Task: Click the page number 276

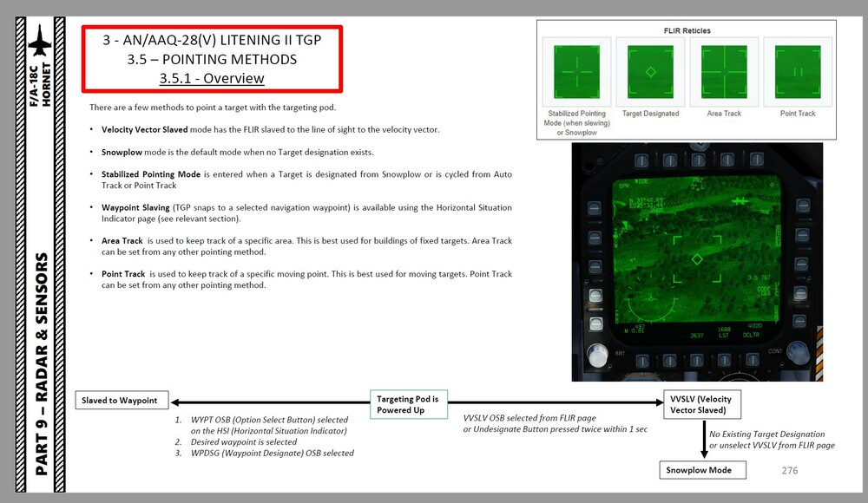Action: (x=789, y=470)
